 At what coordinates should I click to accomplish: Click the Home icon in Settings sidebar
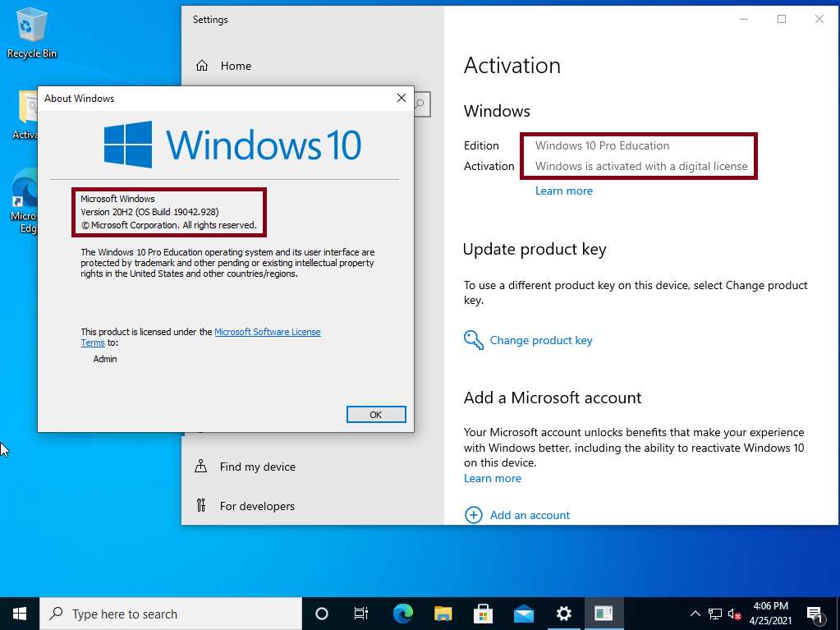(x=202, y=66)
